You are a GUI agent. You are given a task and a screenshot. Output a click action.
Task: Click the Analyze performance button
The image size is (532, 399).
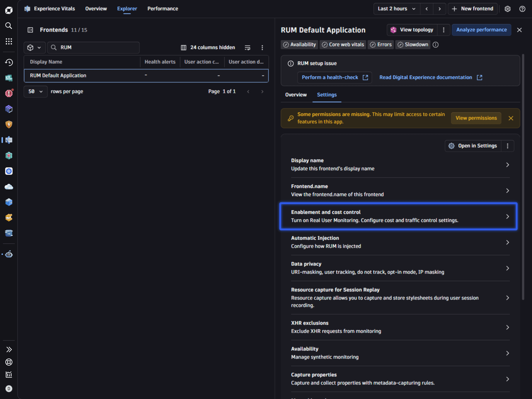click(x=481, y=30)
